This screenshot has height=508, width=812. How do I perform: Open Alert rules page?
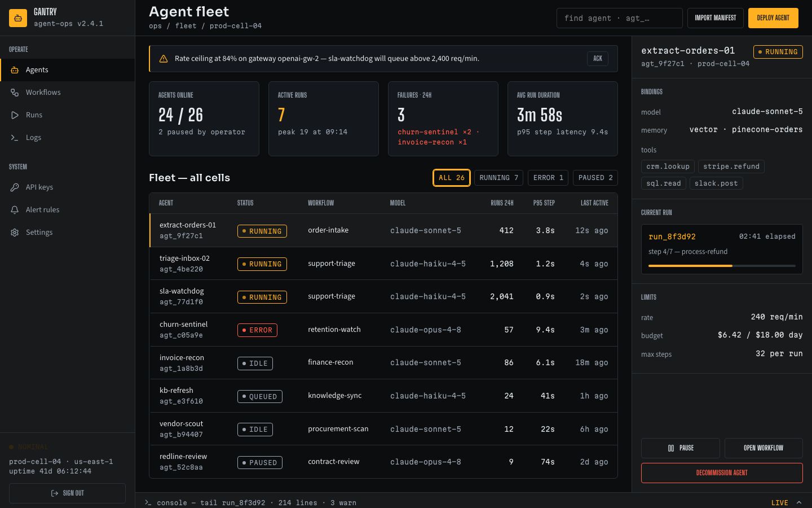(x=67, y=210)
